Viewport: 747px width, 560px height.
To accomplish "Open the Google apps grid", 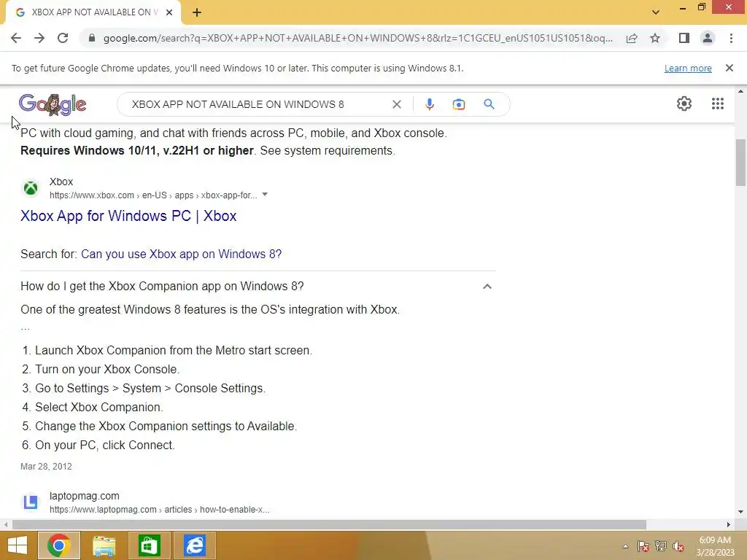I will click(718, 104).
